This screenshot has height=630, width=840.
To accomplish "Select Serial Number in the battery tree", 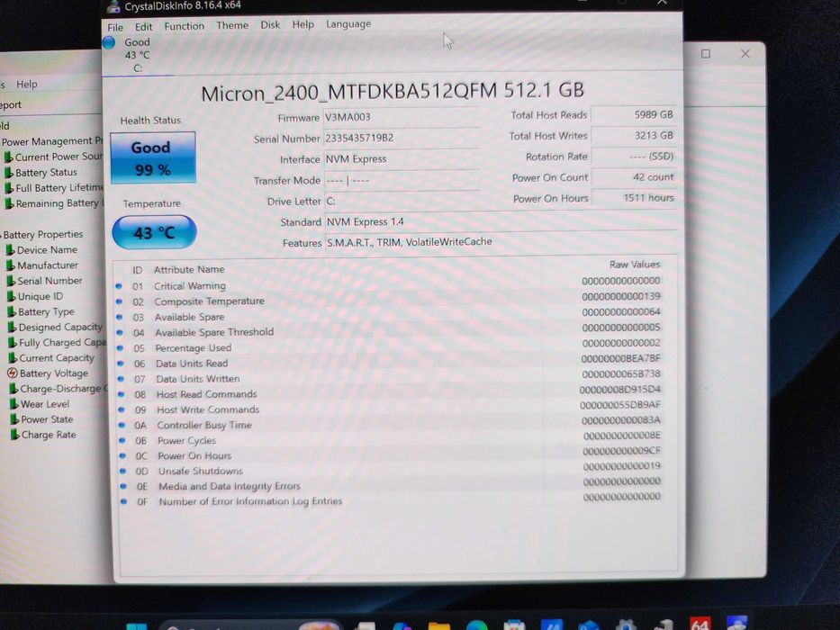I will [50, 281].
